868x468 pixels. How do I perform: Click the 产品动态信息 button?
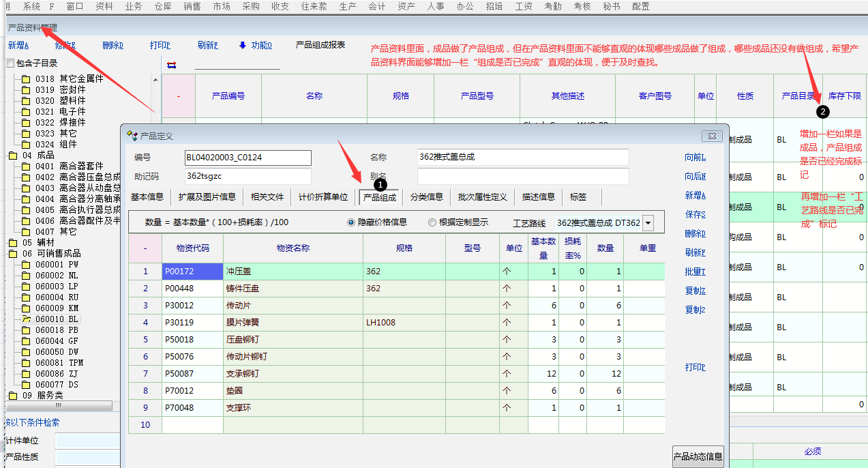point(698,456)
